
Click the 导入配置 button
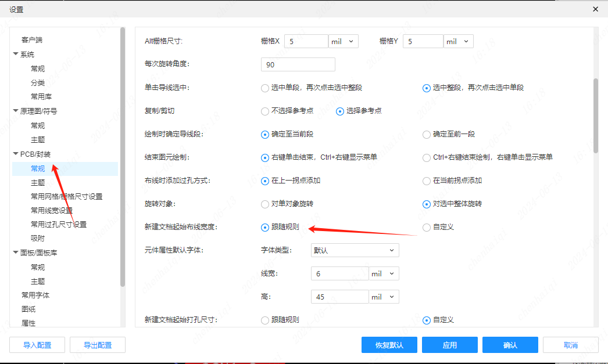click(37, 345)
